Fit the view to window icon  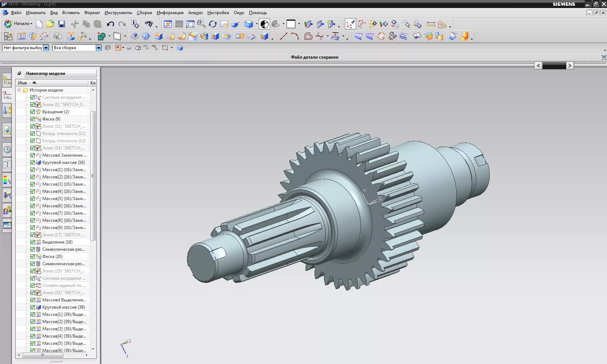pyautogui.click(x=168, y=24)
